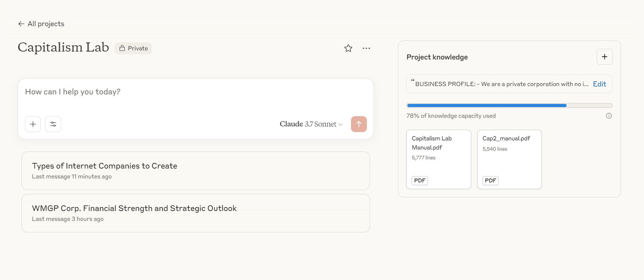Open the Claude 3.7 Sonnet model selector

click(311, 124)
